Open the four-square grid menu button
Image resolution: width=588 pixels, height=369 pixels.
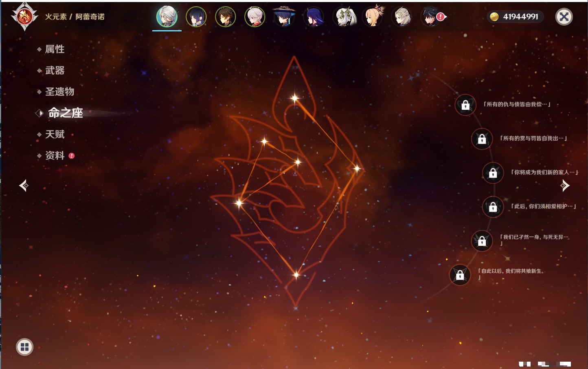coord(24,347)
